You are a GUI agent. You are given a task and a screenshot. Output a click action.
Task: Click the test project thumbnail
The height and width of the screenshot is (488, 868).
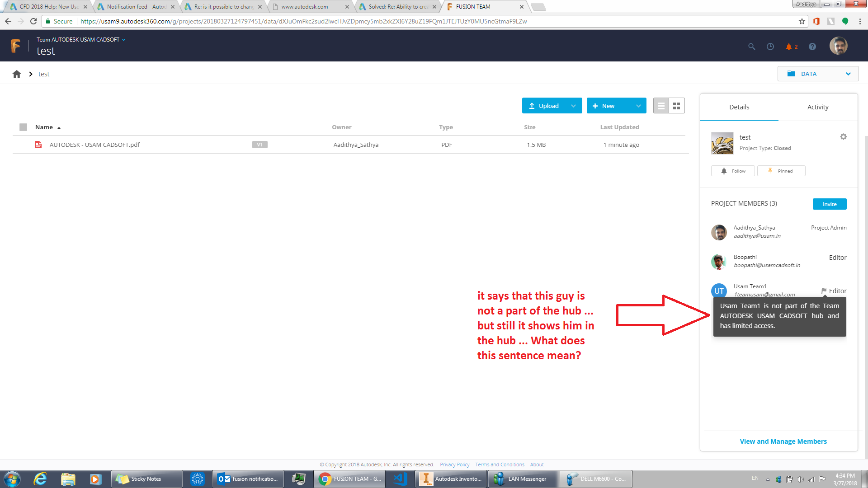pyautogui.click(x=722, y=143)
